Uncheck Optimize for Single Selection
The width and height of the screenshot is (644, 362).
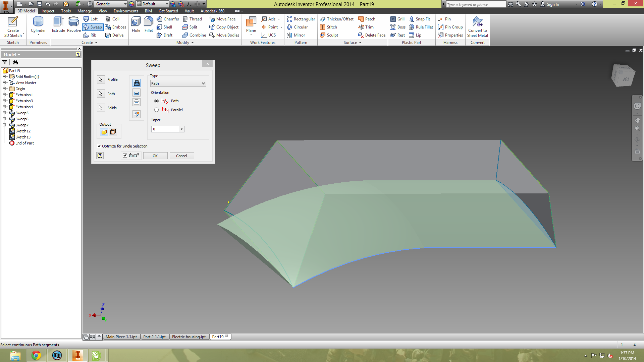coord(99,146)
